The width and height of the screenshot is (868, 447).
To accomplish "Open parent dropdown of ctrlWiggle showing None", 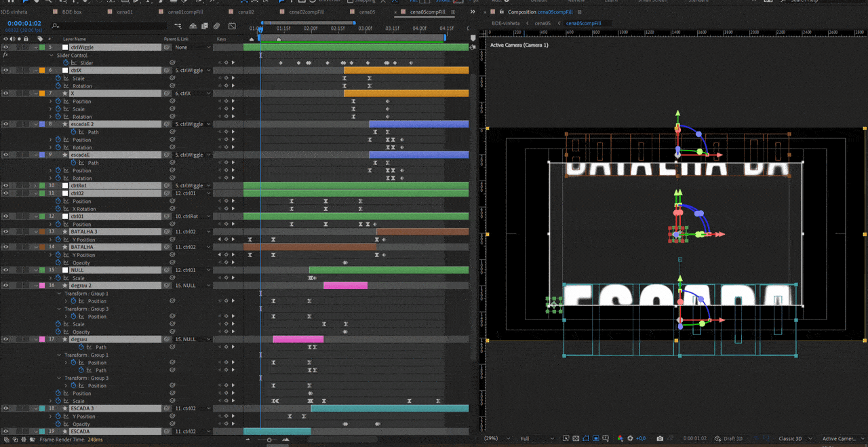I will [x=193, y=47].
